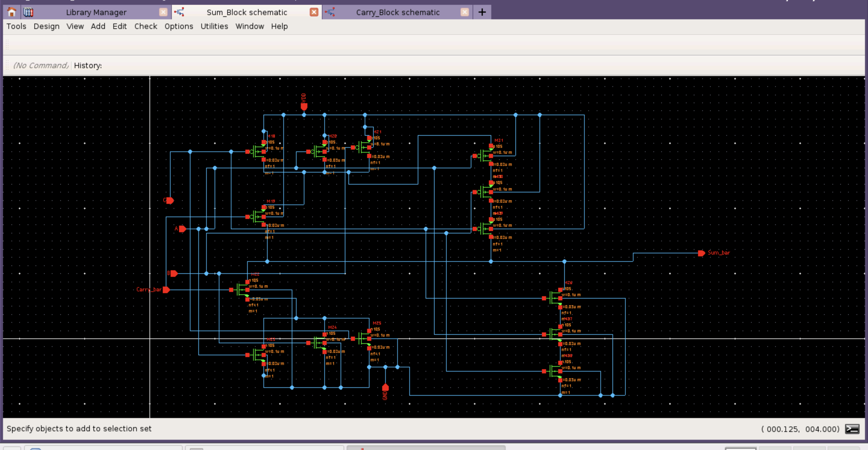This screenshot has height=450, width=868.
Task: Click the Library Manager books icon
Action: point(29,12)
